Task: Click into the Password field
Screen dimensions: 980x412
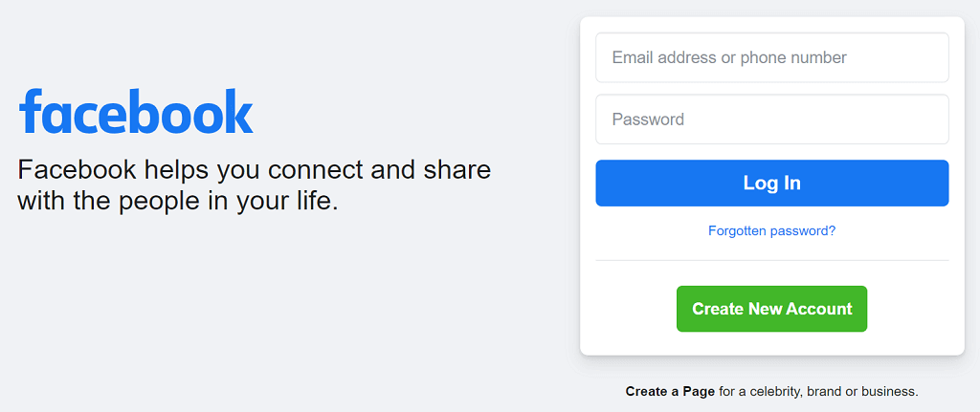Action: (x=771, y=119)
